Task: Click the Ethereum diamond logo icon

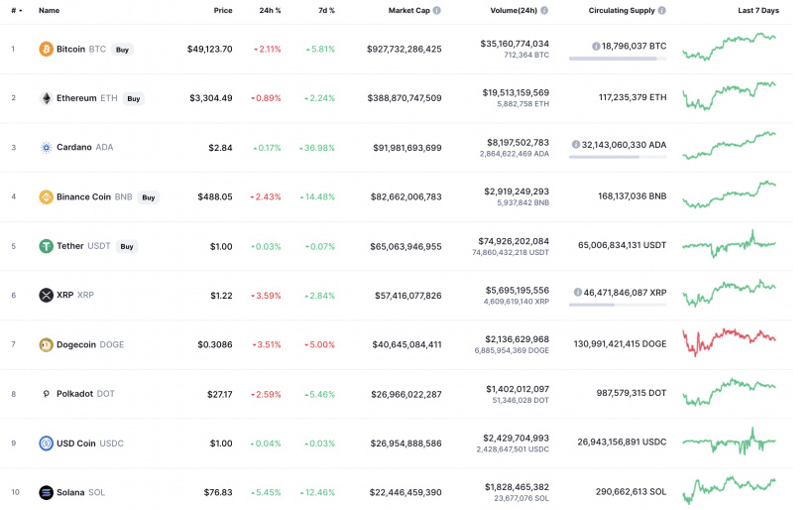Action: [46, 98]
